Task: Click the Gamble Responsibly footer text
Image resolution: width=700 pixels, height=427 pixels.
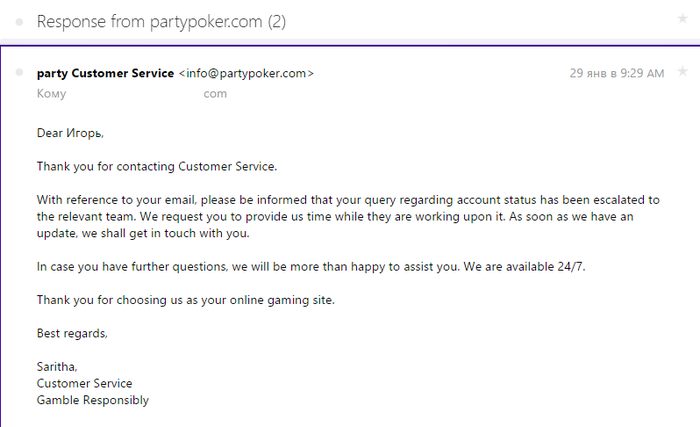Action: tap(92, 400)
